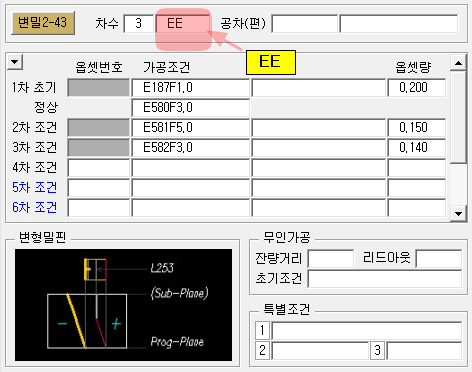Focus the 리드아웃 input field
This screenshot has width=472, height=372.
(439, 259)
